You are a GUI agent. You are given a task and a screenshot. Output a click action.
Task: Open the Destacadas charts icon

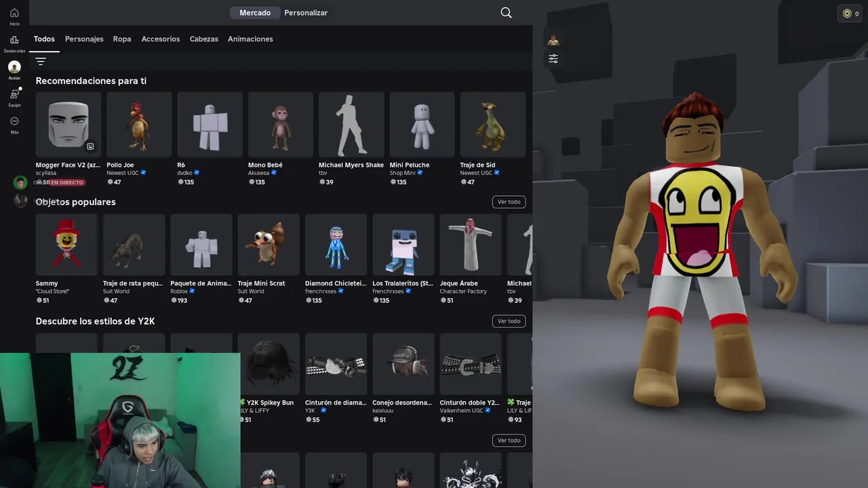14,40
